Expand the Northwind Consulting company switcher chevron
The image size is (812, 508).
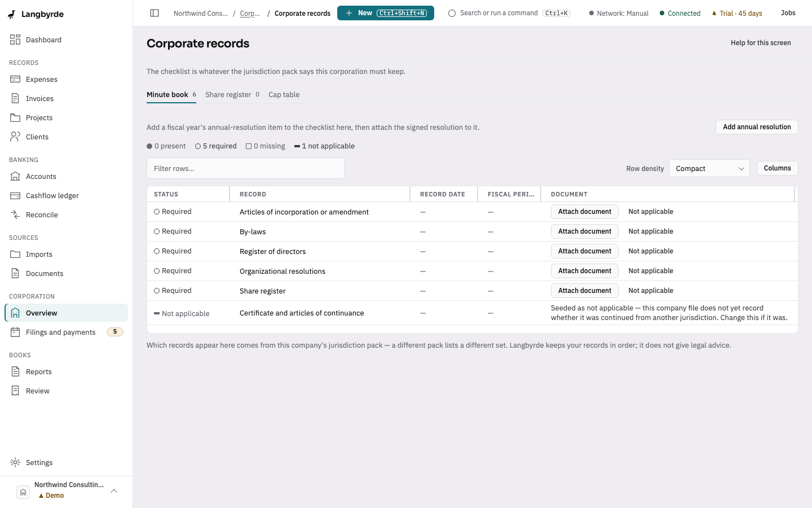pos(114,491)
